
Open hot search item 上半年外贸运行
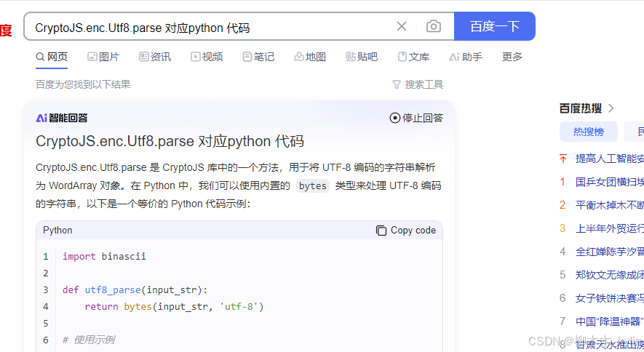click(610, 228)
